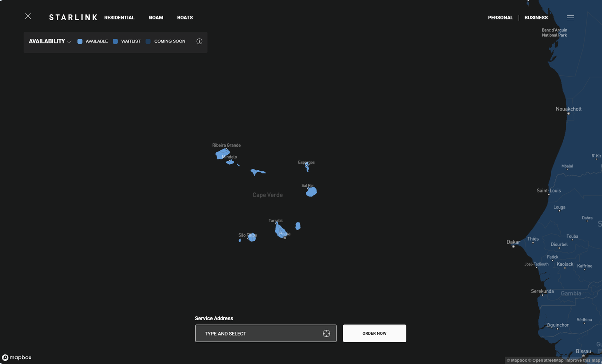Open the Roam menu item
This screenshot has height=364, width=602.
[156, 18]
